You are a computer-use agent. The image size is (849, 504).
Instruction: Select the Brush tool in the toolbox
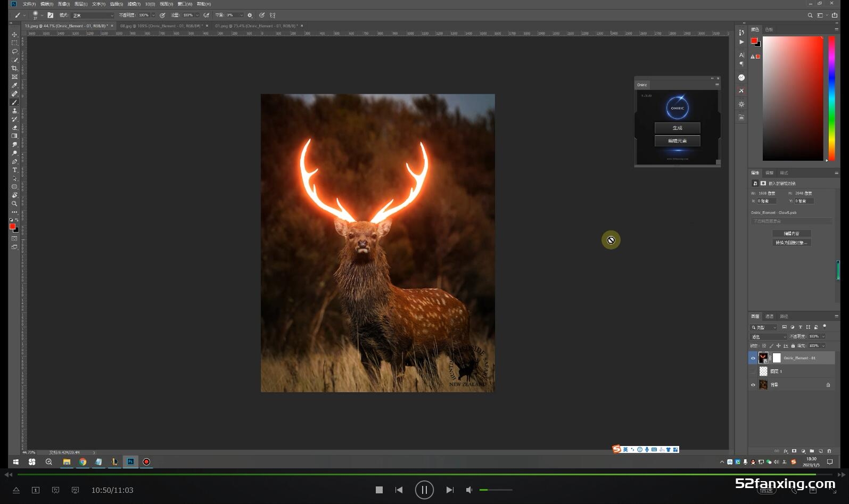click(14, 102)
